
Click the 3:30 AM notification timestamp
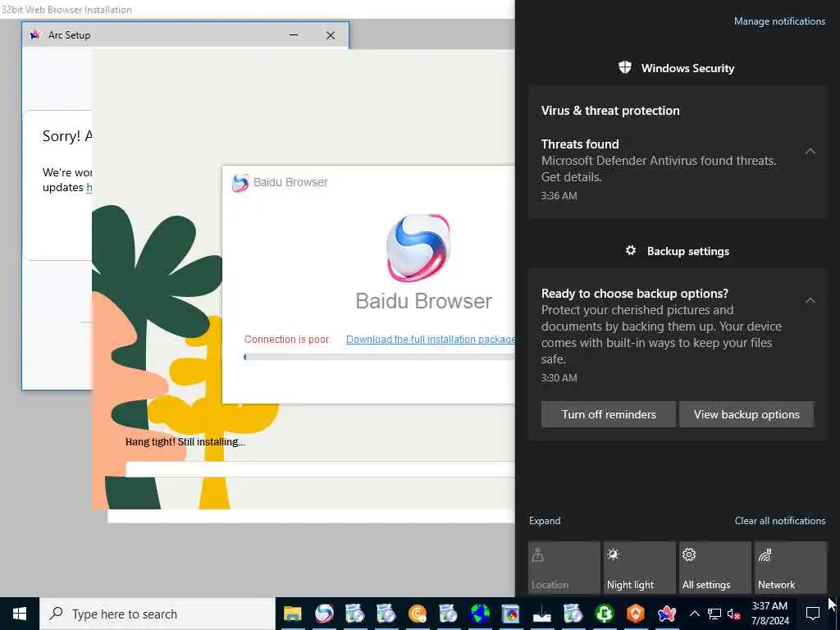[x=559, y=377]
